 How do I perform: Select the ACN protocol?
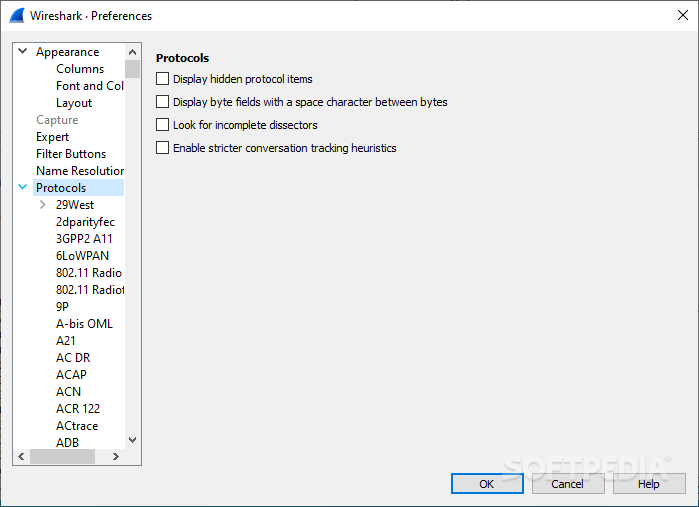pyautogui.click(x=69, y=392)
